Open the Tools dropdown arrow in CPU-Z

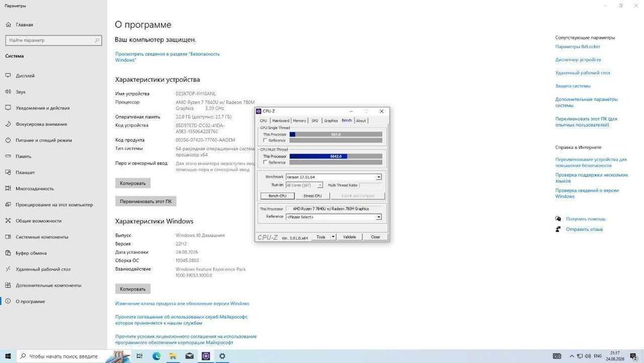tap(333, 237)
